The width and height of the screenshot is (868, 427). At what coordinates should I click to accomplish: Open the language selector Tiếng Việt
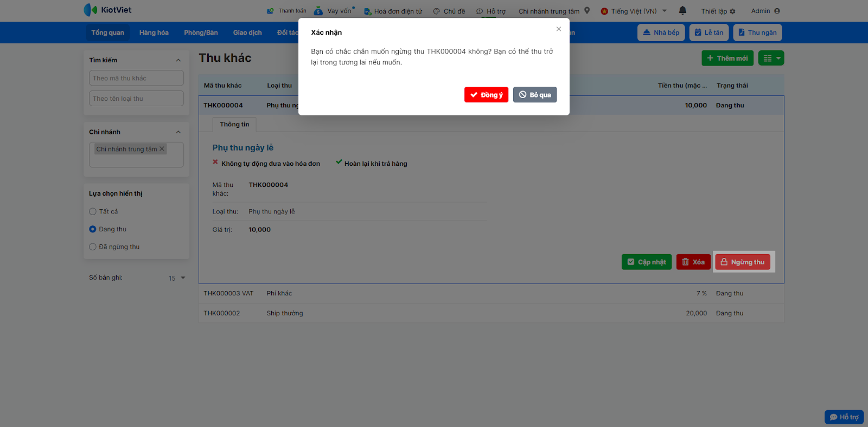pos(634,11)
